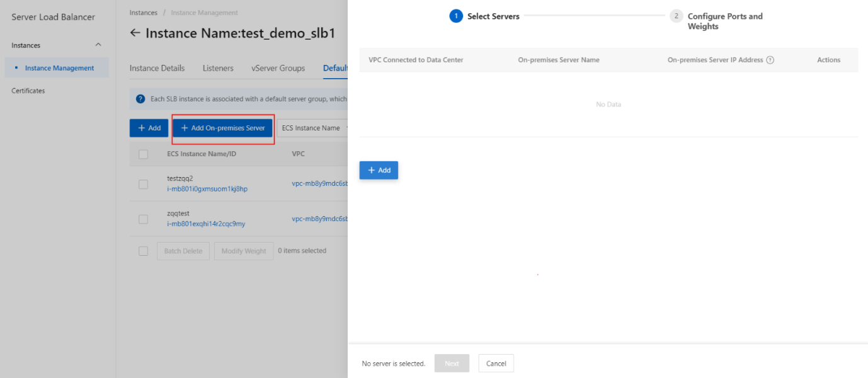Toggle the checkbox beside Batch Delete

click(x=143, y=251)
